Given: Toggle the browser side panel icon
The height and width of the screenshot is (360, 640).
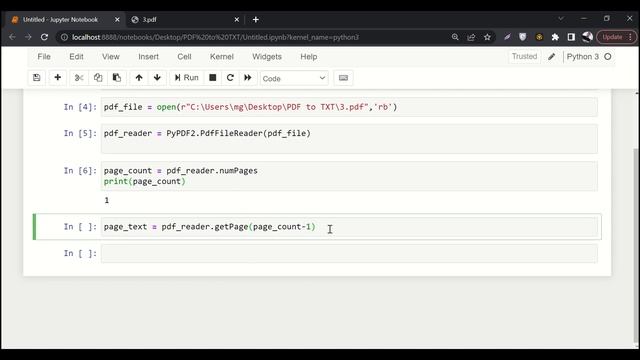Looking at the screenshot, I should pos(571,37).
